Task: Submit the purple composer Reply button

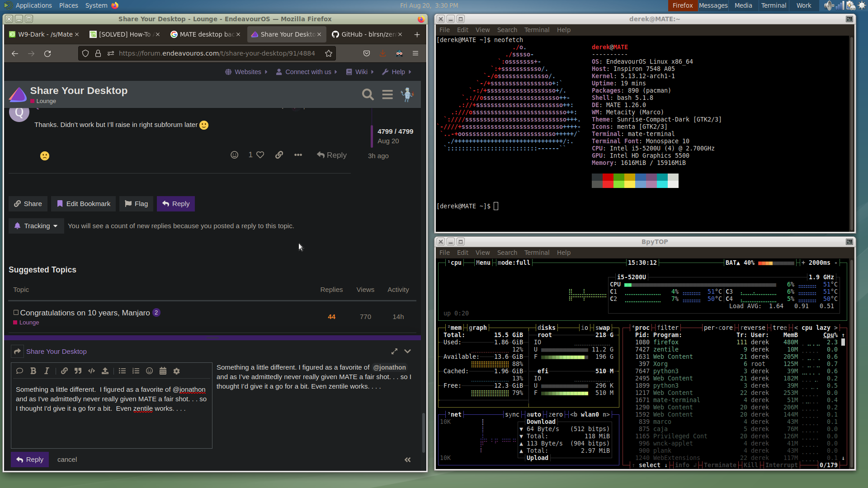Action: click(30, 460)
